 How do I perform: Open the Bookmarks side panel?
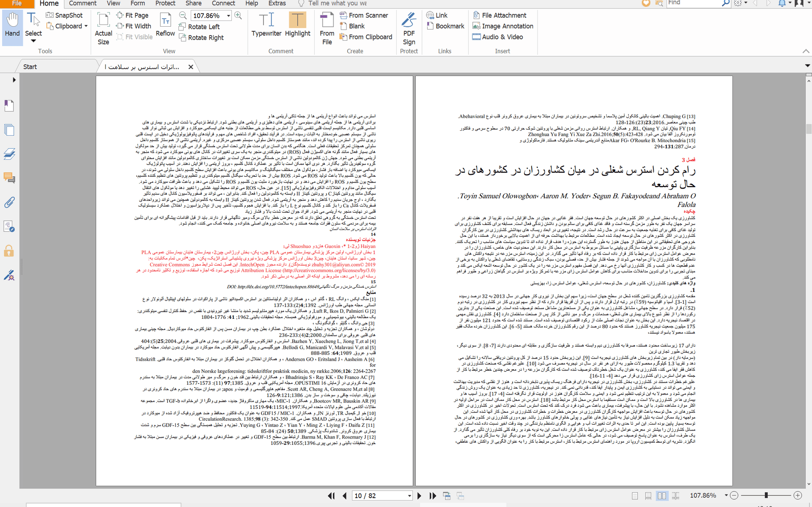pyautogui.click(x=9, y=106)
